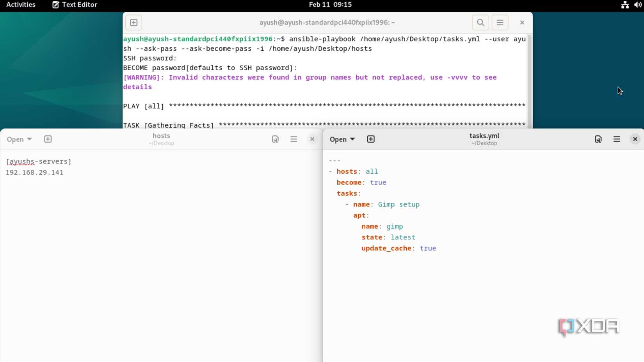Expand the Open dropdown in tasks.yml window
644x362 pixels.
coord(342,139)
